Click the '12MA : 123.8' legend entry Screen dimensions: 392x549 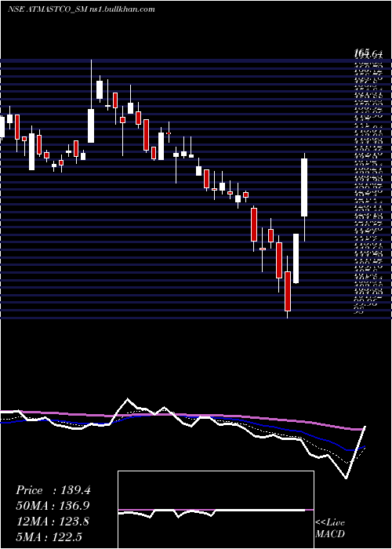(x=53, y=522)
